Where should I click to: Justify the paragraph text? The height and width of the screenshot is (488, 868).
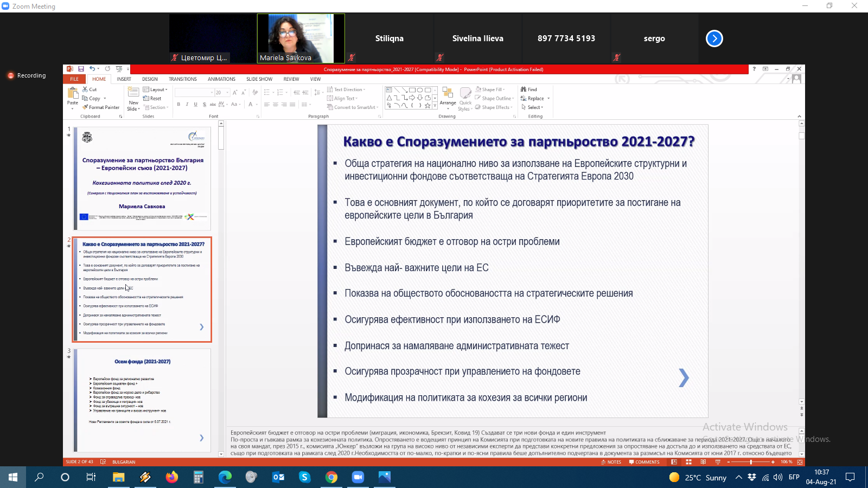pos(292,105)
